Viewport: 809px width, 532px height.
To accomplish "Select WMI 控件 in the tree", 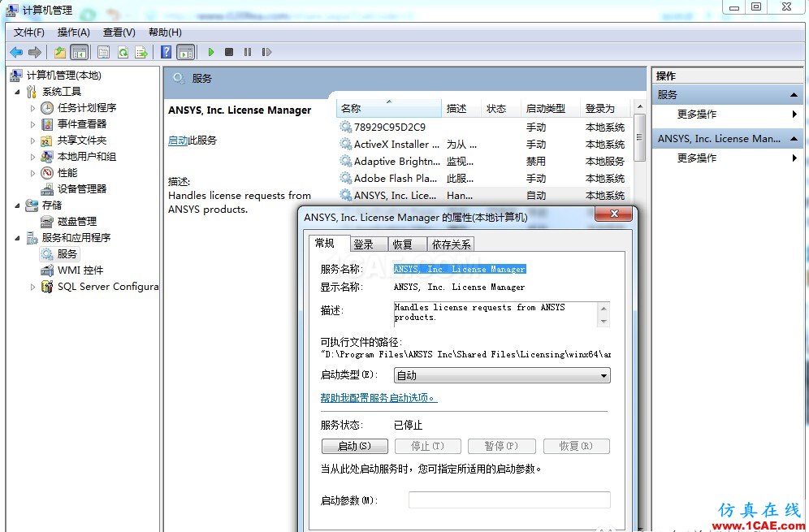I will point(80,270).
